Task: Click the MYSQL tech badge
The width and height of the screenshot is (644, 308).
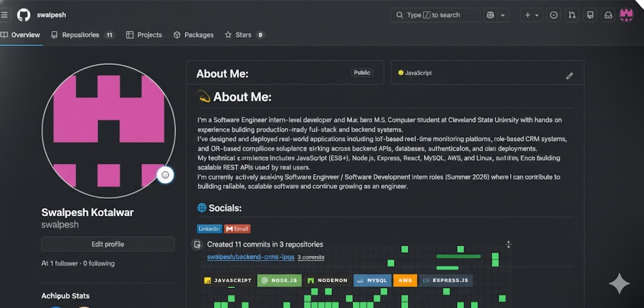Action: coord(372,280)
